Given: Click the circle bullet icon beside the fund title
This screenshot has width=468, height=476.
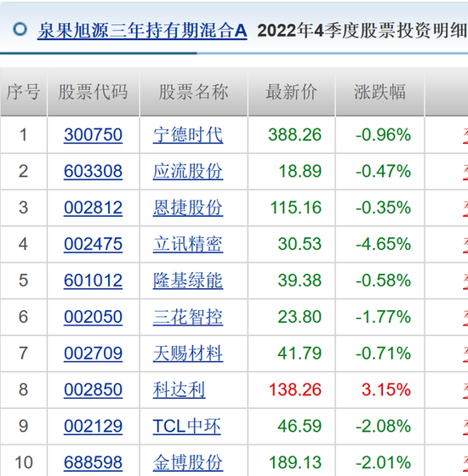Looking at the screenshot, I should click(x=20, y=30).
